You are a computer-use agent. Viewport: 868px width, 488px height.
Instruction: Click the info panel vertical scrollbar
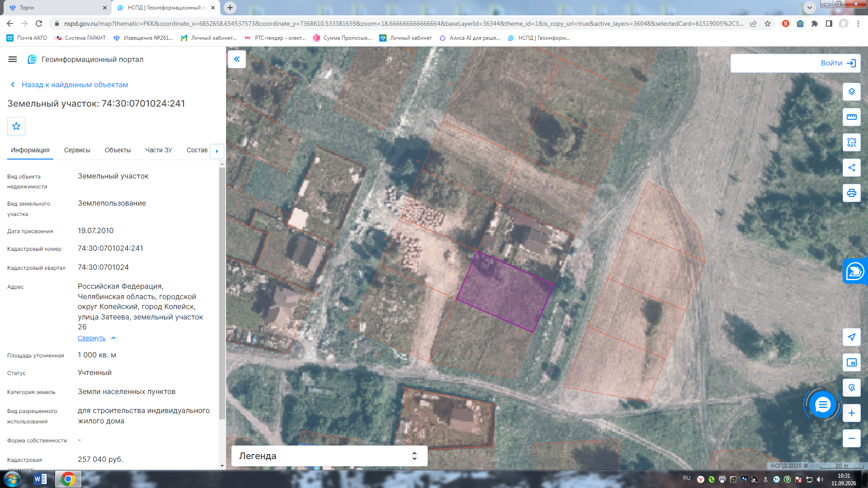222,294
